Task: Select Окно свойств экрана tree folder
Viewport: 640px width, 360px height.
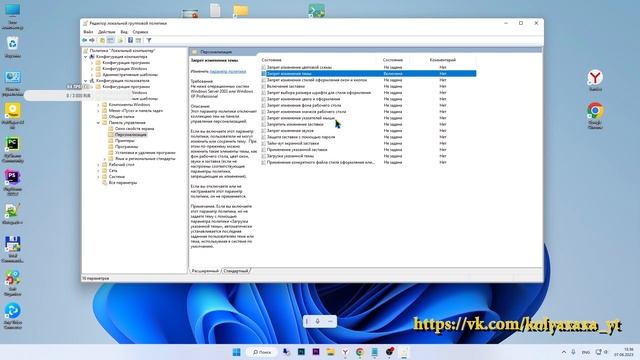Action: [x=134, y=129]
